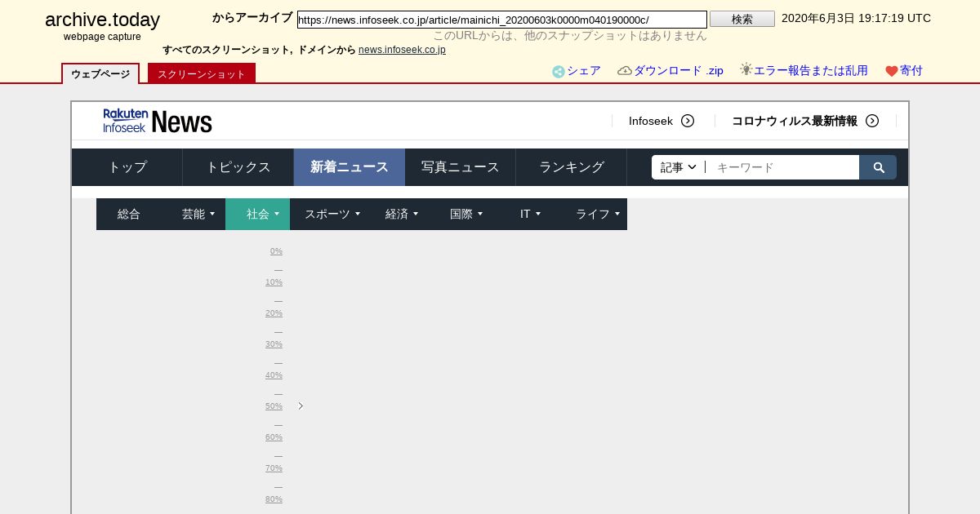Open the 記事 search type dropdown

coord(679,167)
